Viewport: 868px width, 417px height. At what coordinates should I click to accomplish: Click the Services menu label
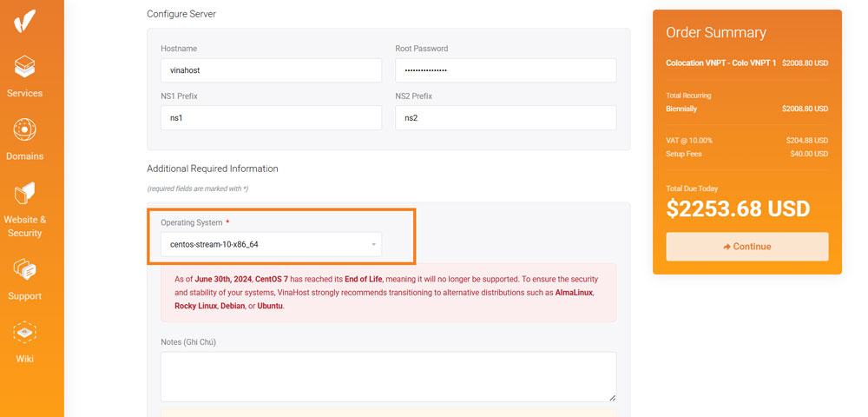pos(24,93)
